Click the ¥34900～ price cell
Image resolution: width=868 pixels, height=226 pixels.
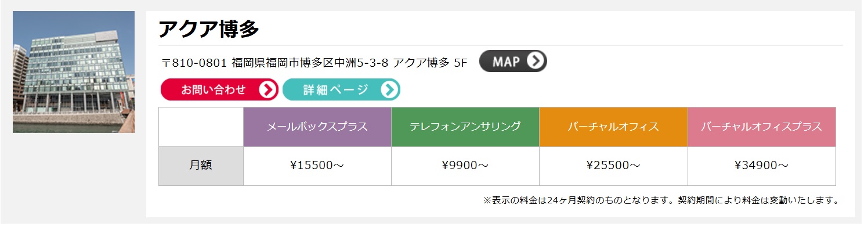762,166
